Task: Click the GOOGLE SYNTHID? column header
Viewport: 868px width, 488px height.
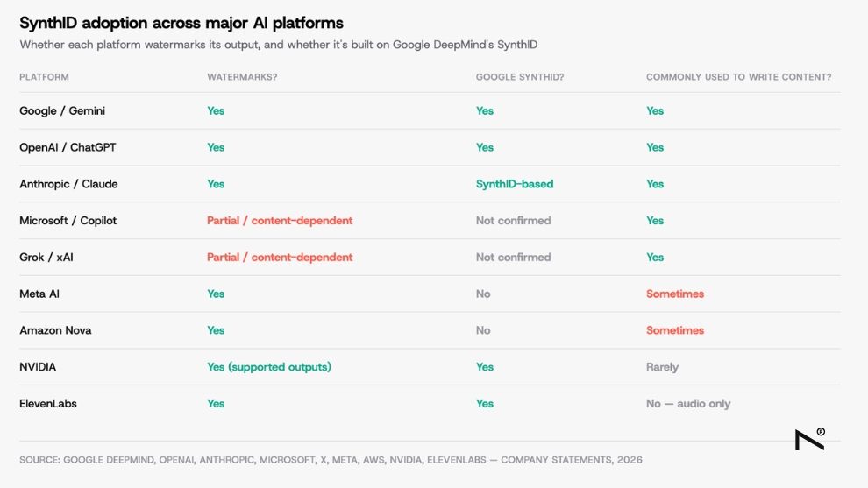Action: point(520,77)
